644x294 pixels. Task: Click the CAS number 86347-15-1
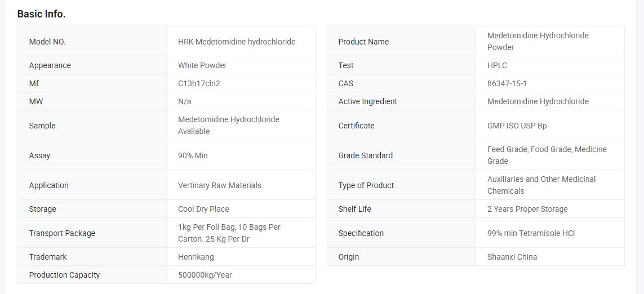[x=507, y=83]
